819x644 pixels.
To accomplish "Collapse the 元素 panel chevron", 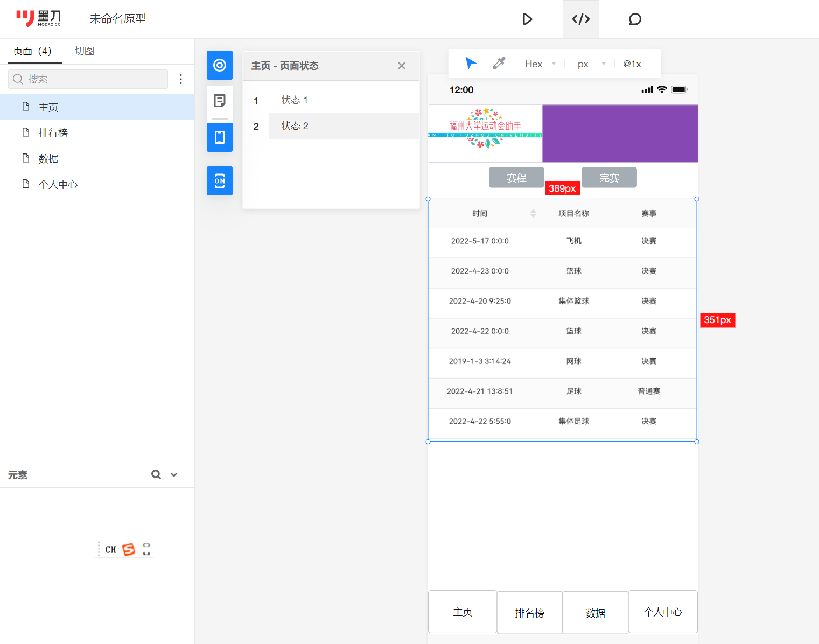I will (174, 474).
